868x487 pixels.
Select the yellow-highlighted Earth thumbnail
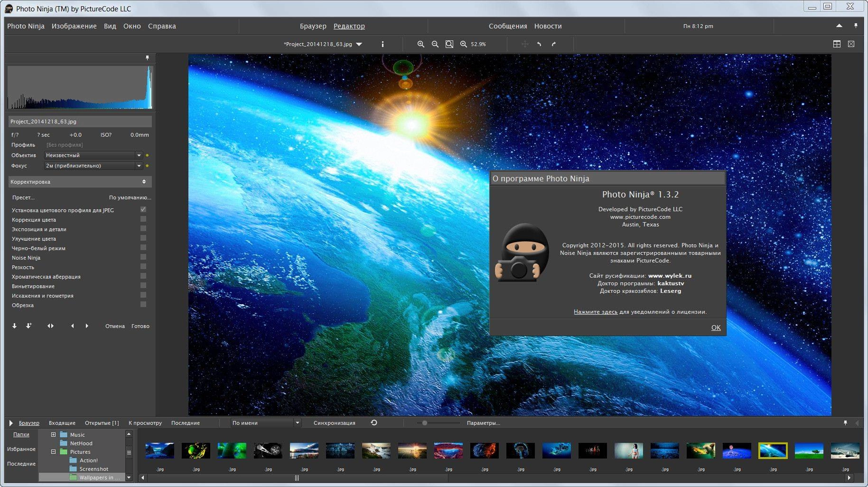773,450
